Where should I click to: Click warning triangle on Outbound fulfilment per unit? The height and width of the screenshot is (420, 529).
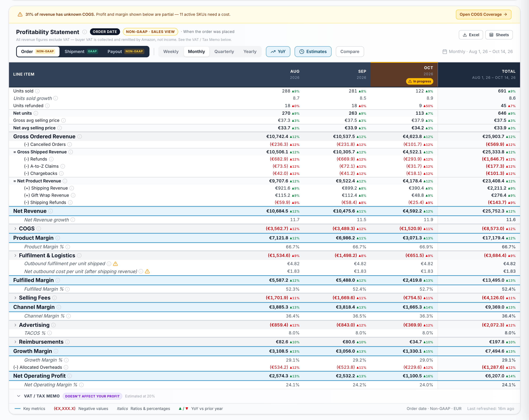[116, 264]
